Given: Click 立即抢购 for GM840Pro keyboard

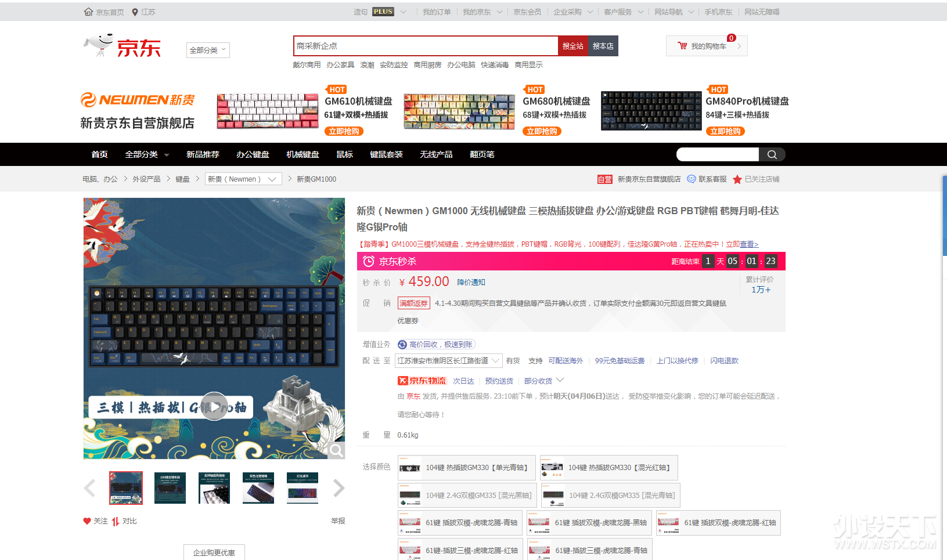Looking at the screenshot, I should point(725,131).
